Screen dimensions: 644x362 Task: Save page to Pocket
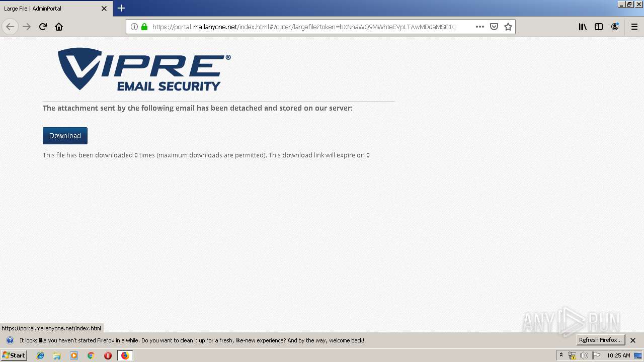tap(494, 27)
